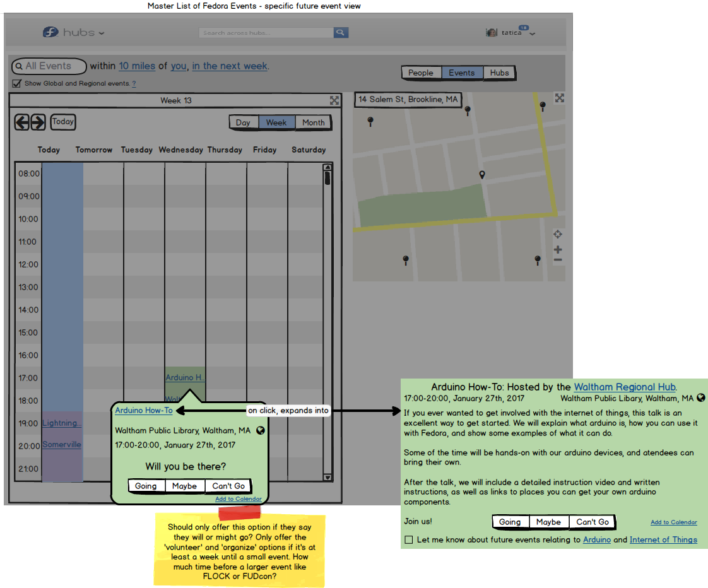The width and height of the screenshot is (708, 588).
Task: Click globe icon in event popup
Action: pyautogui.click(x=261, y=430)
